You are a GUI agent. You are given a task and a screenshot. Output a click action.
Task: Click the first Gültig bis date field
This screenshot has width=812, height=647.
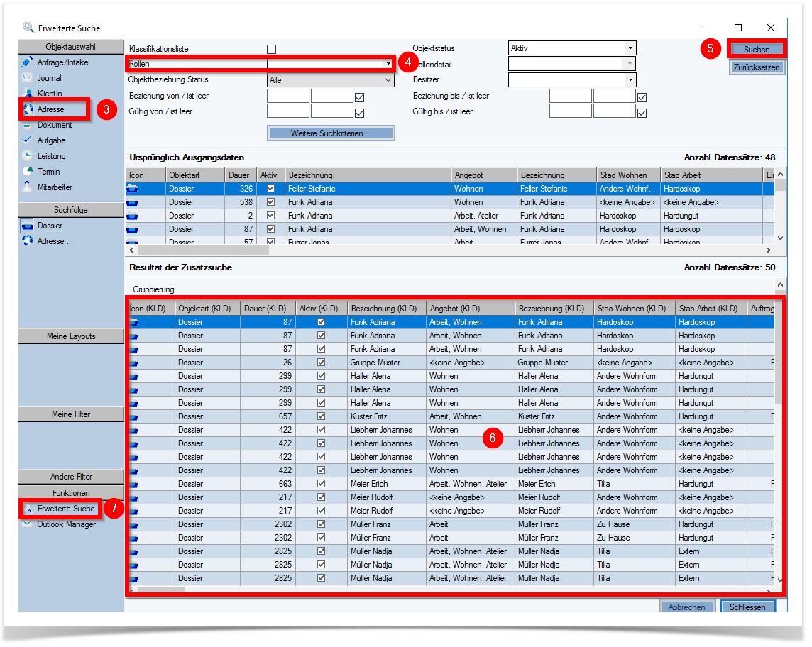570,112
